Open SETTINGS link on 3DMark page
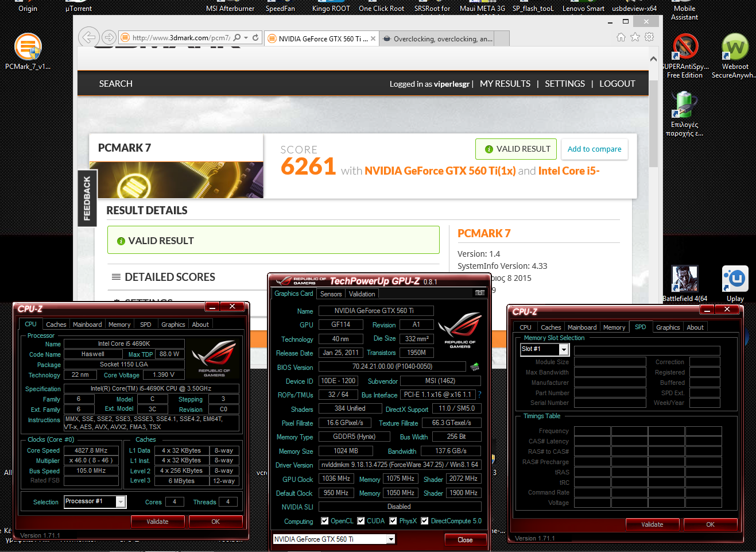Image resolution: width=756 pixels, height=552 pixels. pos(565,84)
